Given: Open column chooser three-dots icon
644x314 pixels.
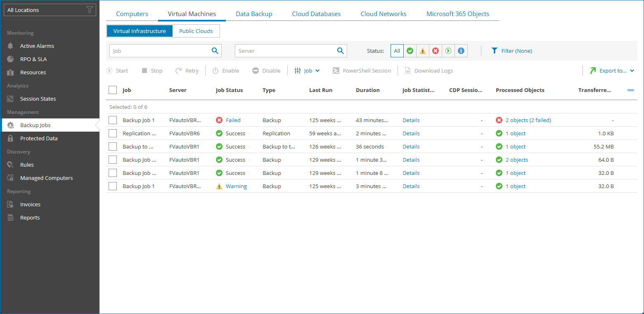Looking at the screenshot, I should point(631,90).
